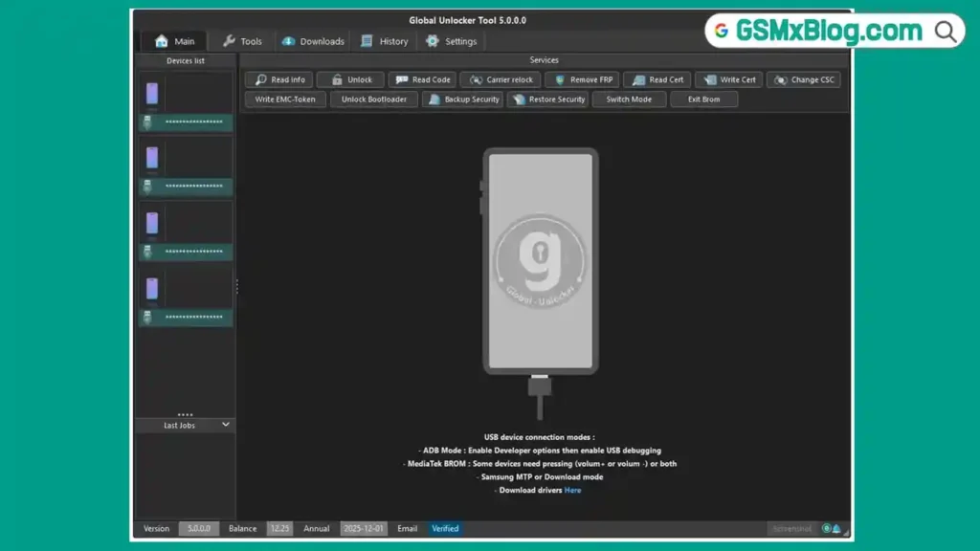The image size is (980, 551).
Task: Click the icon on Write Cert
Action: point(710,80)
